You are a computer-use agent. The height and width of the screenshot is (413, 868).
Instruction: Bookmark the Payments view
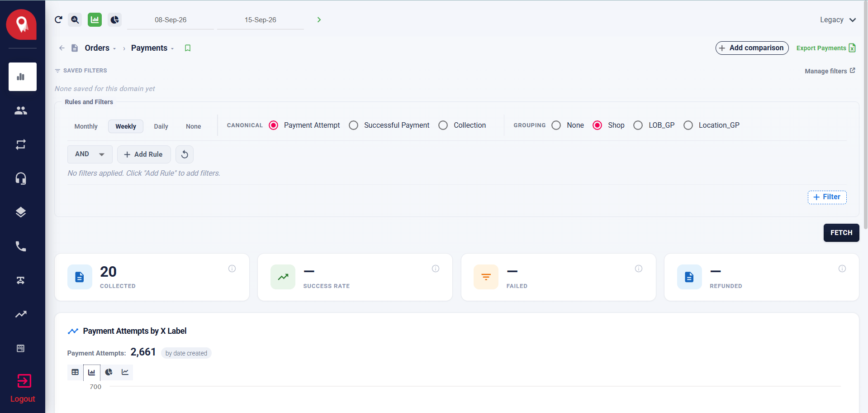188,48
